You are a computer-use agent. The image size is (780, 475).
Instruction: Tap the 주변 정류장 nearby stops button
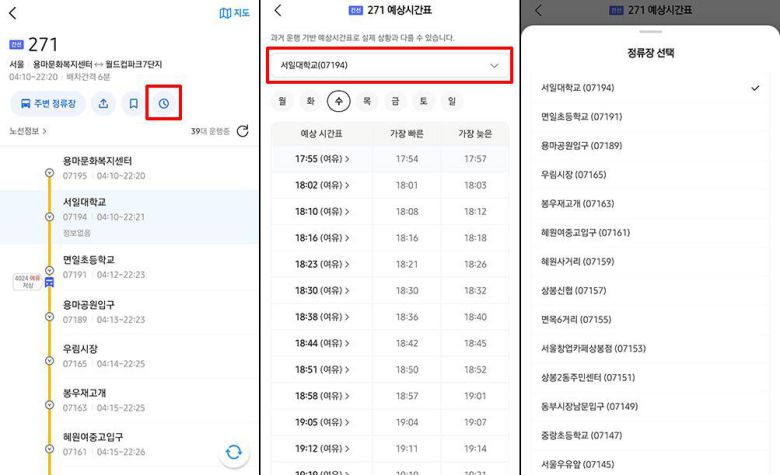pyautogui.click(x=48, y=103)
